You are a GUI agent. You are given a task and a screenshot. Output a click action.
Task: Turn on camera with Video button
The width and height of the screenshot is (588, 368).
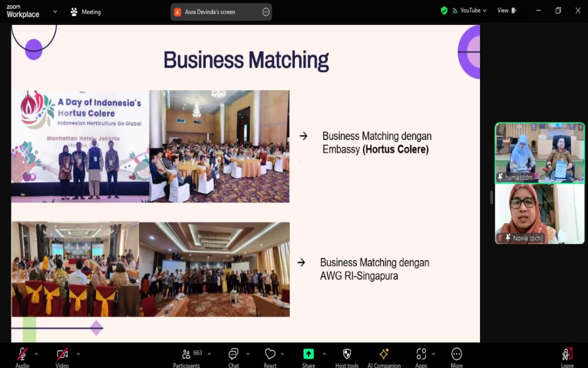62,355
